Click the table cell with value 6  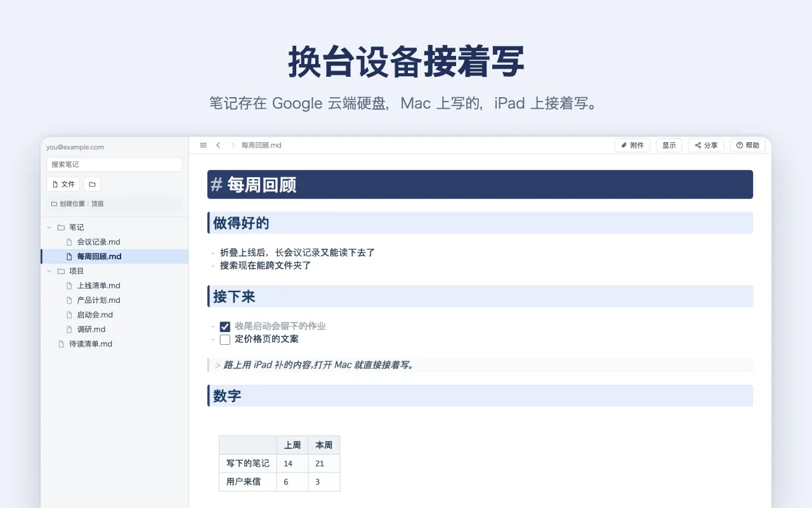(292, 482)
